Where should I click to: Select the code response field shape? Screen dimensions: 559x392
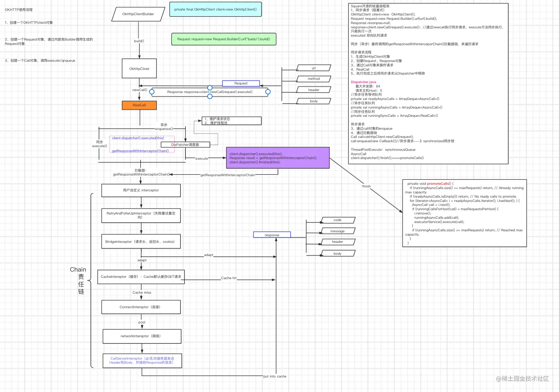pos(338,220)
